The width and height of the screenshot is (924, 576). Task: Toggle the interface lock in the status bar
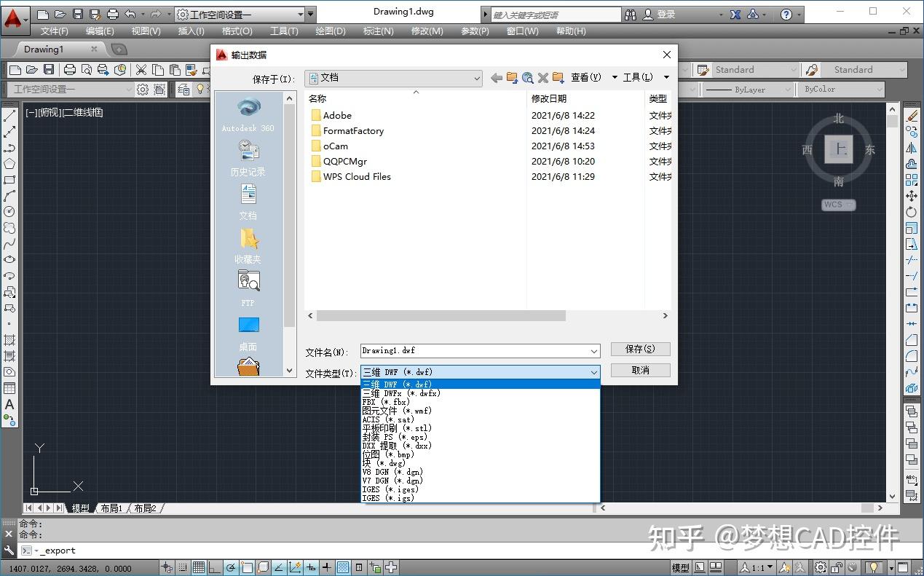point(835,567)
